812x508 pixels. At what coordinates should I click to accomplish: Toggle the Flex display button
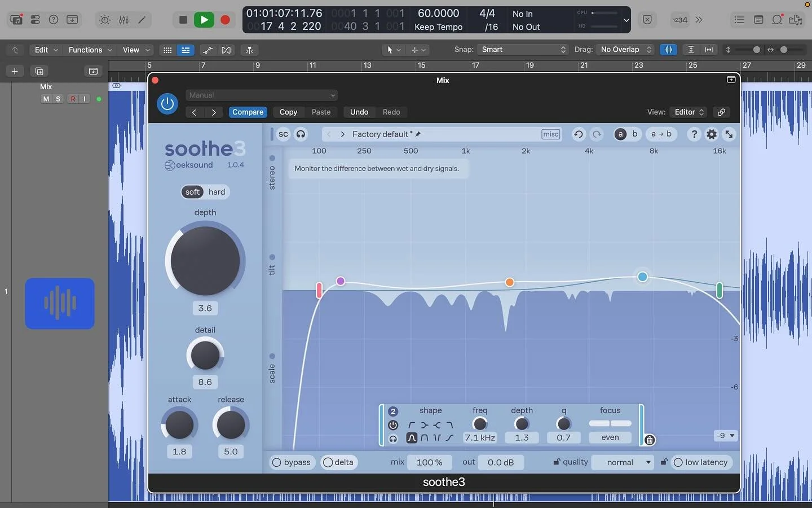click(x=226, y=50)
